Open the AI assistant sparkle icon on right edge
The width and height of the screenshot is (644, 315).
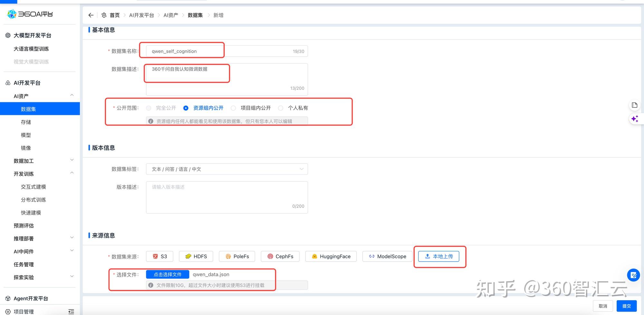(x=635, y=119)
